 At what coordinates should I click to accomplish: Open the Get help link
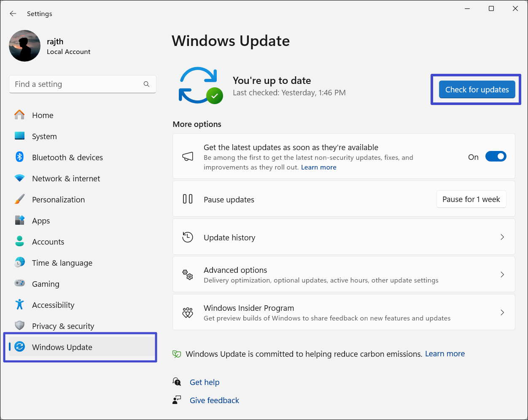click(205, 382)
